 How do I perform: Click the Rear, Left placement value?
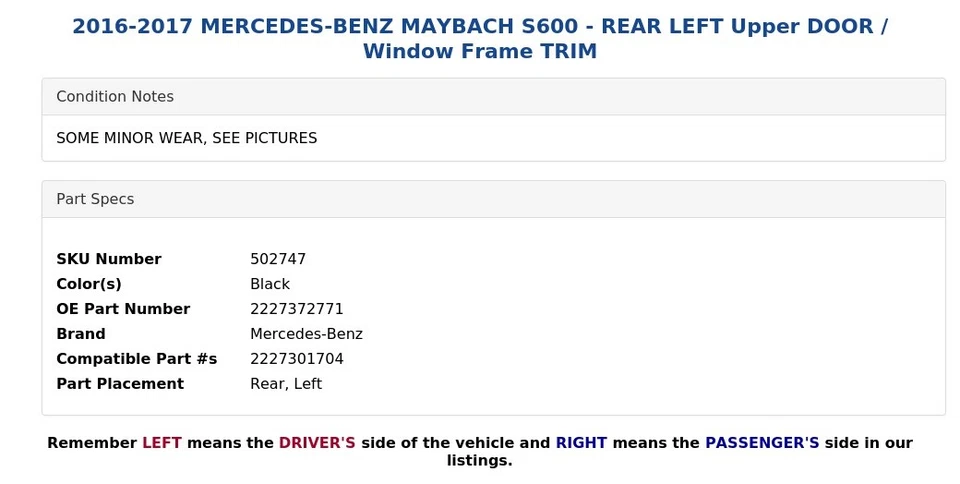pyautogui.click(x=286, y=384)
